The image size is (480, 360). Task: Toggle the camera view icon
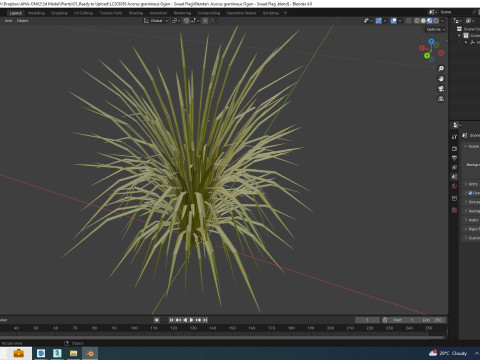pyautogui.click(x=441, y=89)
